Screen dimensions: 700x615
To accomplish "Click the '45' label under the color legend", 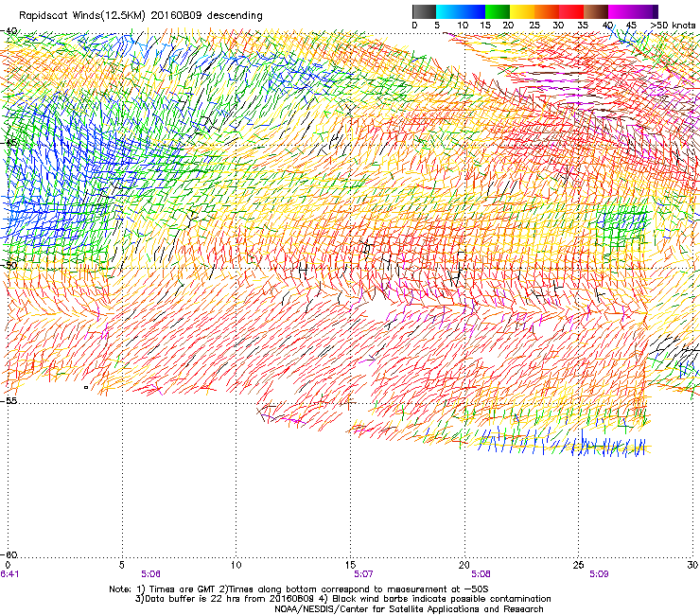I will [x=631, y=26].
